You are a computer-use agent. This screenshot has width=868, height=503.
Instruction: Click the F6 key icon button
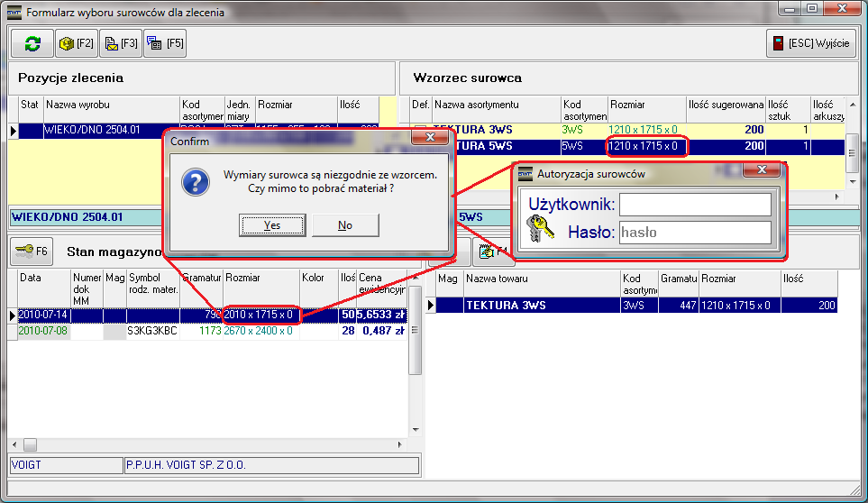(32, 251)
